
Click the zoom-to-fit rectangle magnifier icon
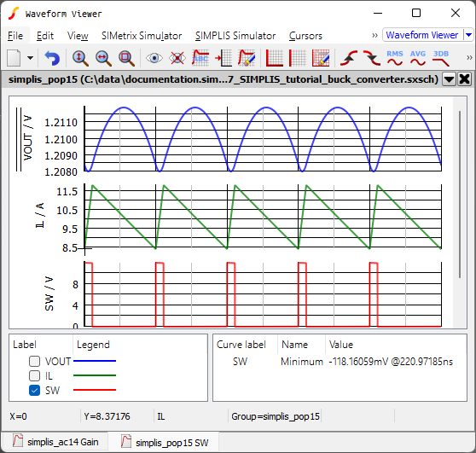[x=126, y=58]
